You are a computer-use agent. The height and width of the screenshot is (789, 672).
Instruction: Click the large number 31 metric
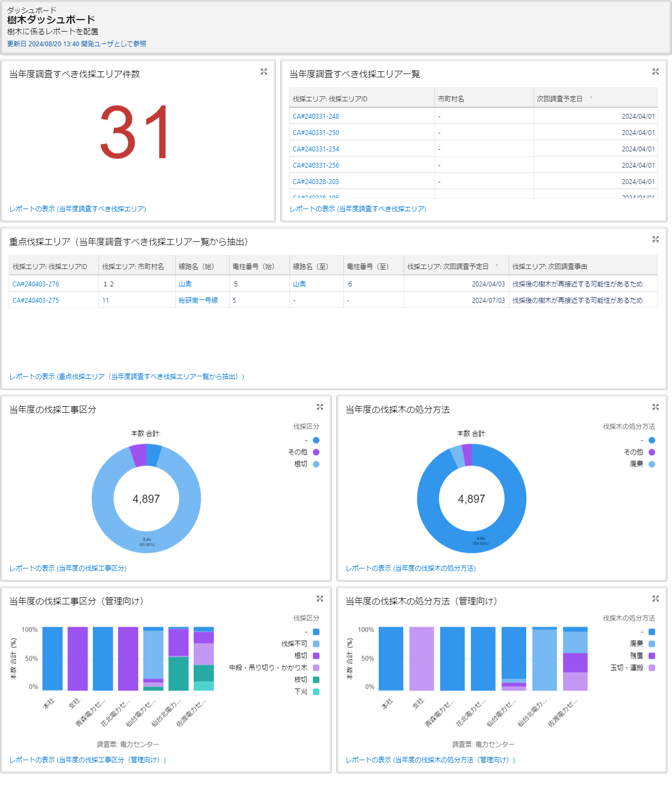click(135, 132)
